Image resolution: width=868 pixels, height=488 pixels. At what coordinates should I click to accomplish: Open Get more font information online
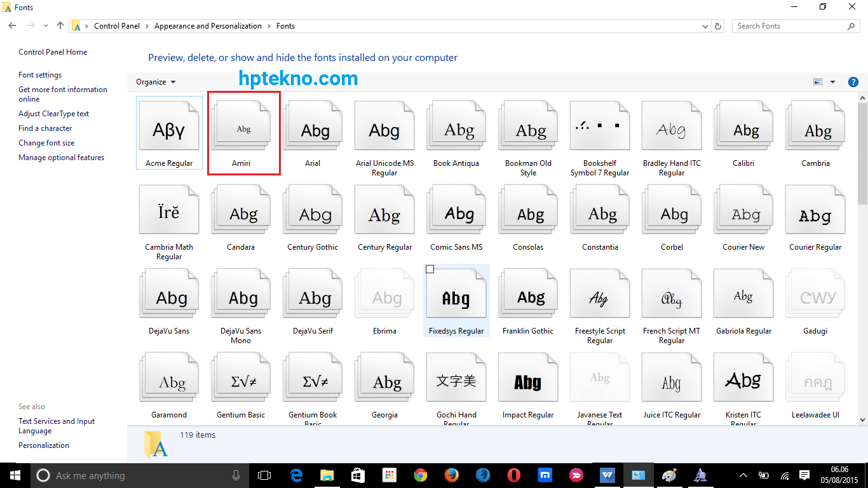coord(63,94)
